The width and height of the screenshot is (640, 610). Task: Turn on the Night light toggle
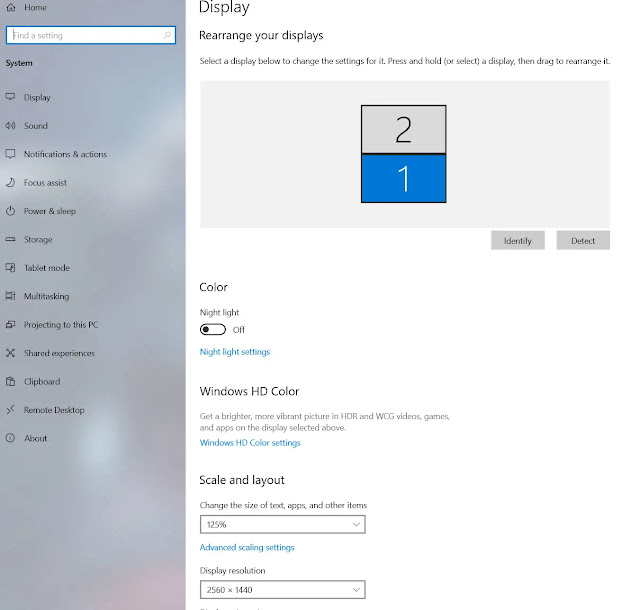click(213, 329)
